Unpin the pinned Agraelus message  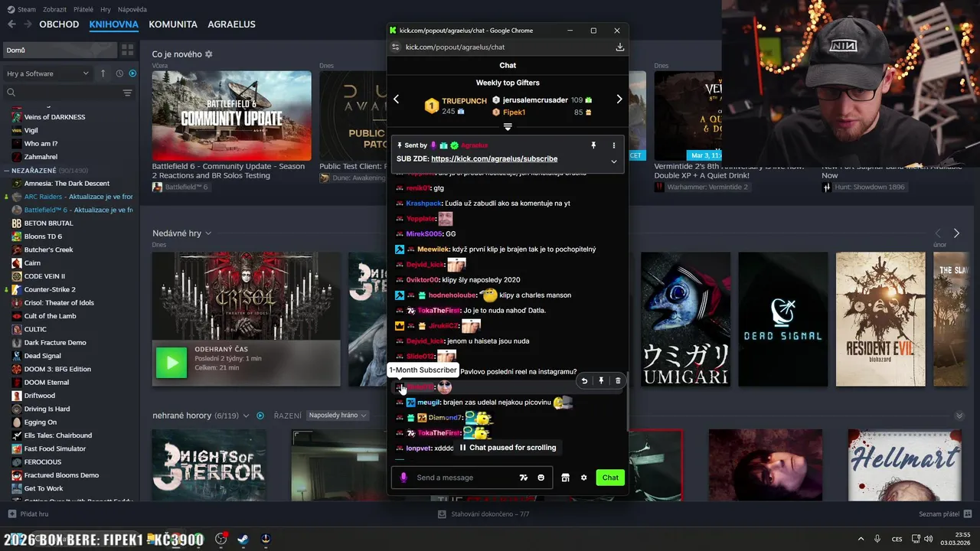tap(593, 145)
